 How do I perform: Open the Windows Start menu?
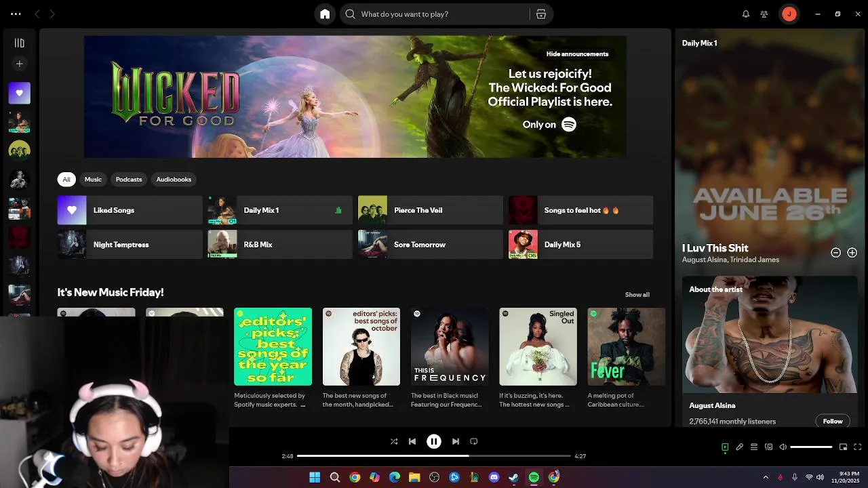coord(315,477)
